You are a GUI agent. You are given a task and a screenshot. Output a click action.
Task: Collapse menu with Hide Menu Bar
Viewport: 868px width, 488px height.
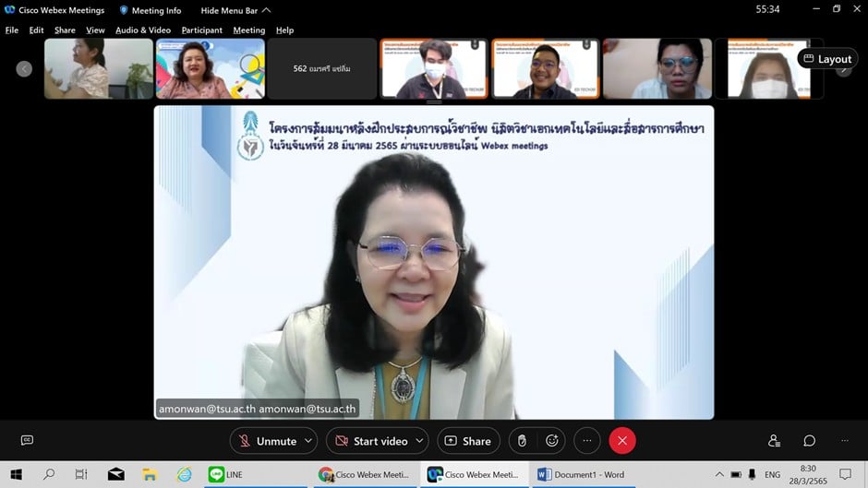235,10
